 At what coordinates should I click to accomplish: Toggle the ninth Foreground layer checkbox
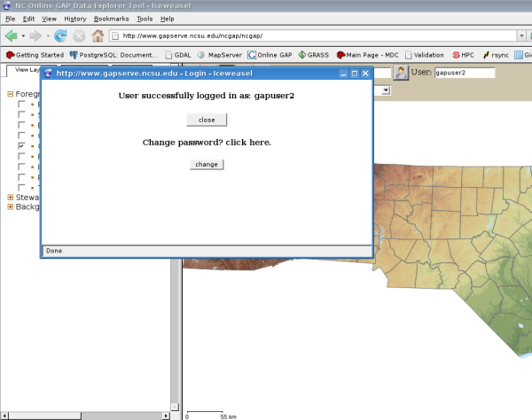21,188
